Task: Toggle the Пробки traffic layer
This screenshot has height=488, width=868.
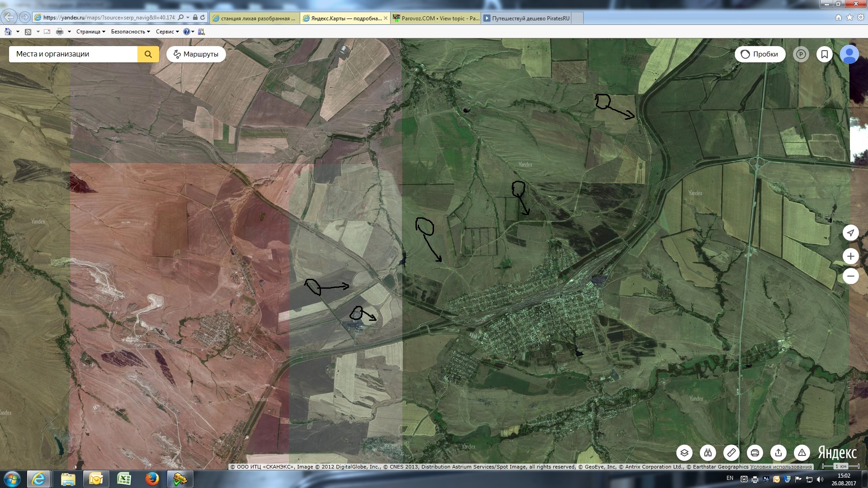Action: [x=760, y=54]
